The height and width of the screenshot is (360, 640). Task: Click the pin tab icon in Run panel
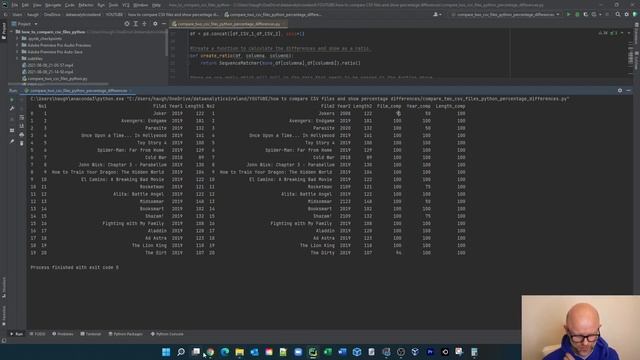(12, 142)
